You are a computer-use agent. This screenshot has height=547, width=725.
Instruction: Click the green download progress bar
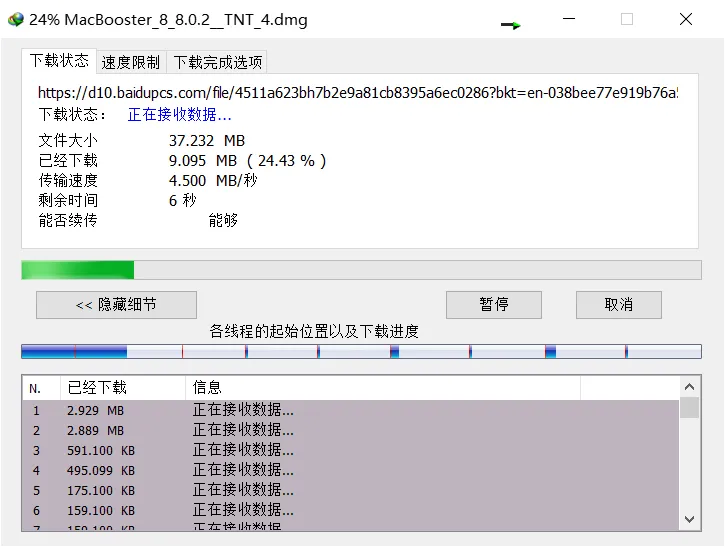point(361,270)
